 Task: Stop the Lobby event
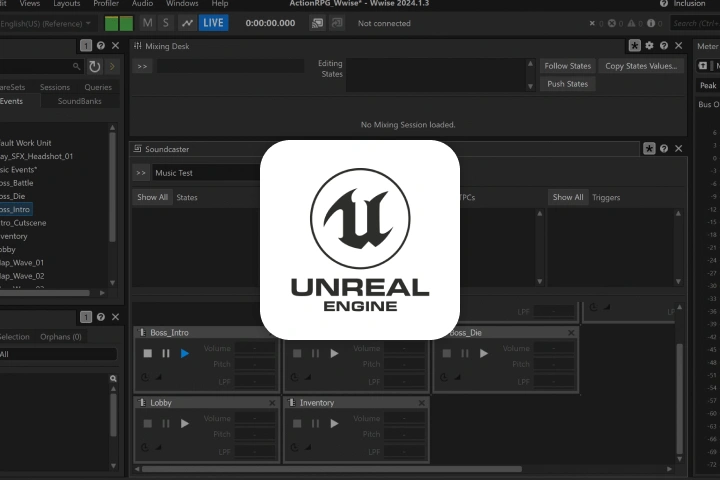coord(147,424)
